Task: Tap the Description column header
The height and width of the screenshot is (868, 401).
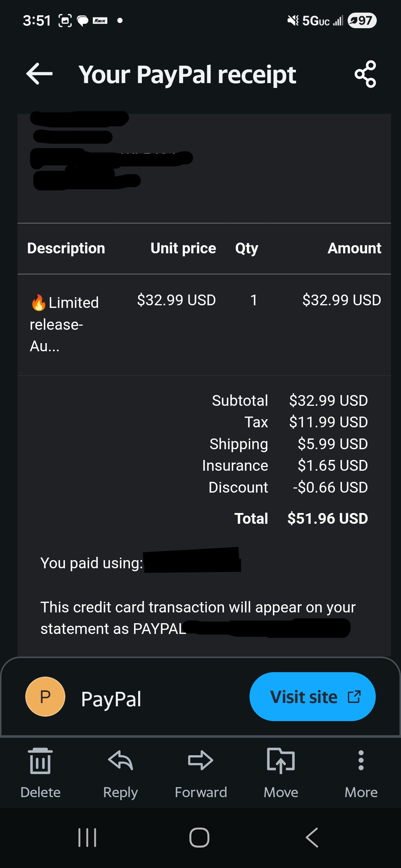Action: (66, 248)
